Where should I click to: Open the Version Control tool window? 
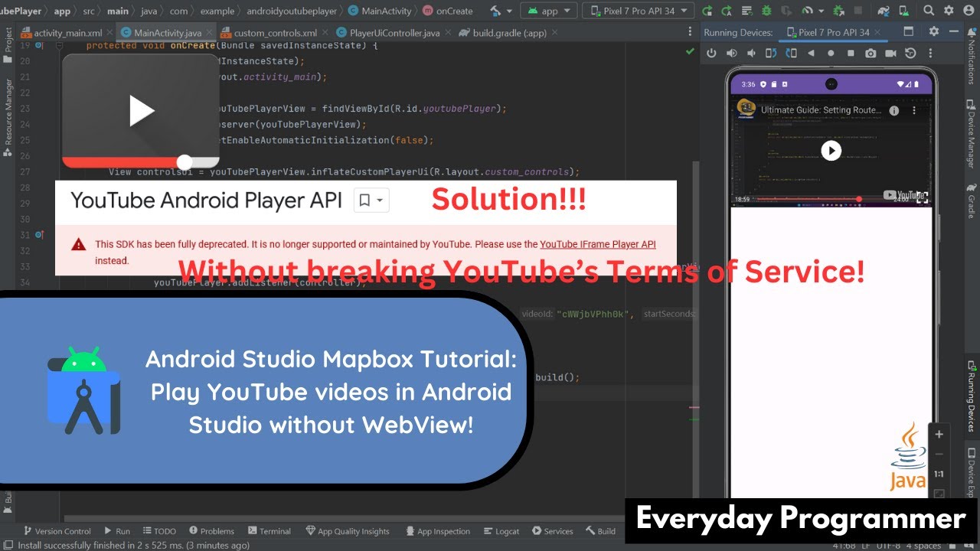coord(57,531)
